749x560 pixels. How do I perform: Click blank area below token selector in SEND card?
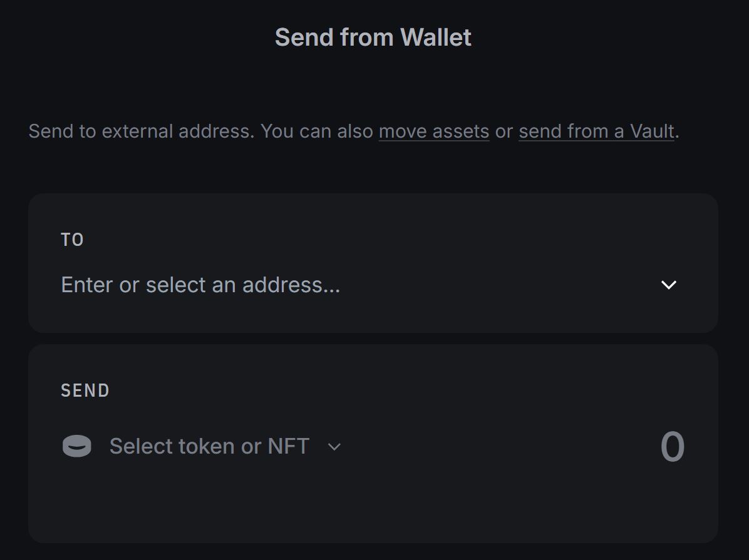tap(251, 507)
